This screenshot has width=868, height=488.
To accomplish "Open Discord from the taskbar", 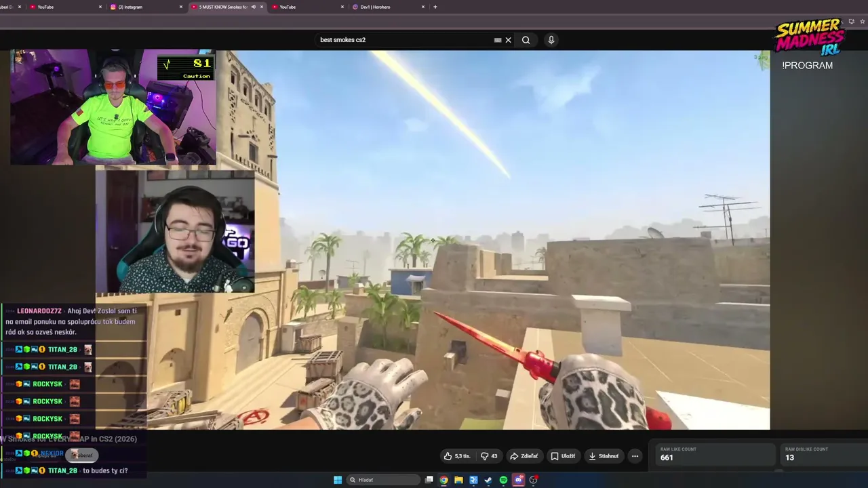I will pos(519,480).
